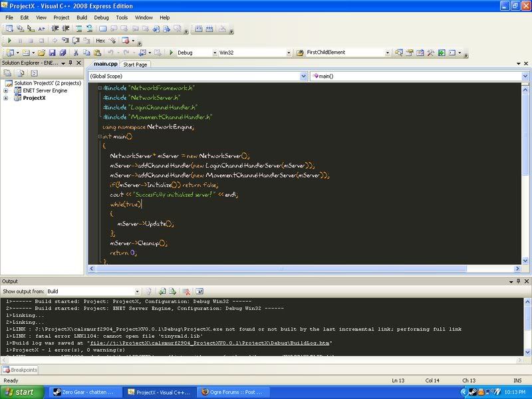Open the Solution Explorer window position dropdown arrow

pyautogui.click(x=63, y=63)
